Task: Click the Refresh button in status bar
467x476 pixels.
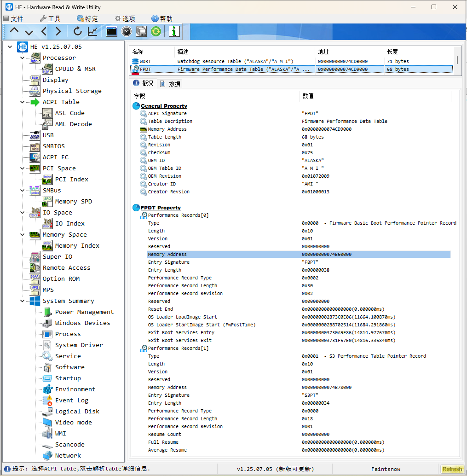Action: tap(452, 469)
